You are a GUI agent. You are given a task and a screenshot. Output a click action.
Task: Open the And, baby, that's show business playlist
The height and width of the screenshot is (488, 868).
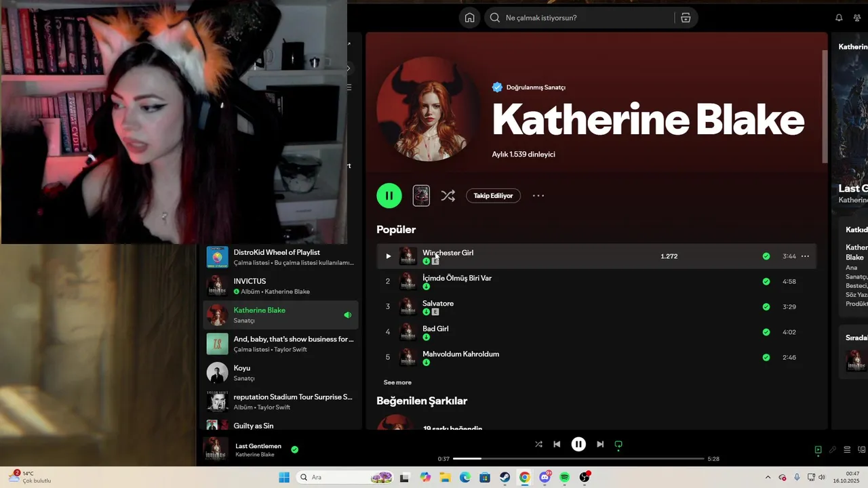pos(281,344)
